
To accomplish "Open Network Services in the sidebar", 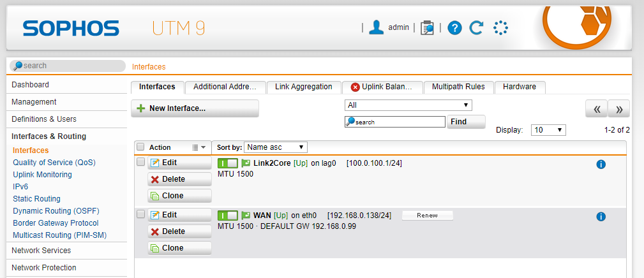I will (66, 250).
